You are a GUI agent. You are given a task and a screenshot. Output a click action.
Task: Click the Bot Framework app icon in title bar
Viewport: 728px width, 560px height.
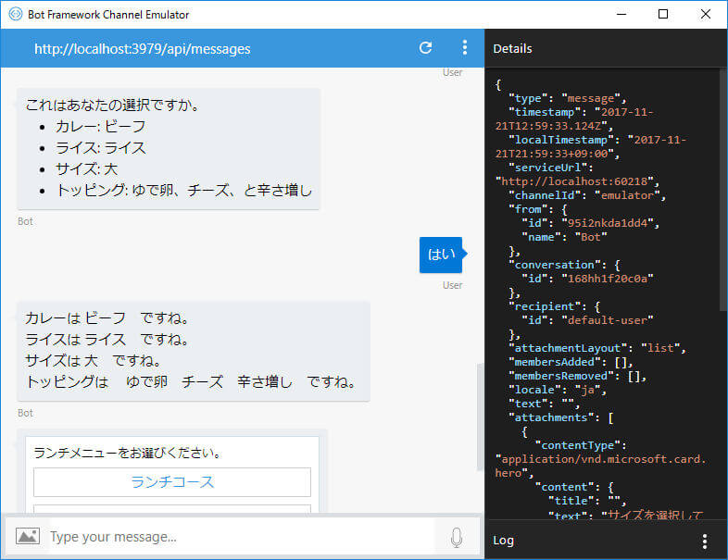pyautogui.click(x=16, y=14)
